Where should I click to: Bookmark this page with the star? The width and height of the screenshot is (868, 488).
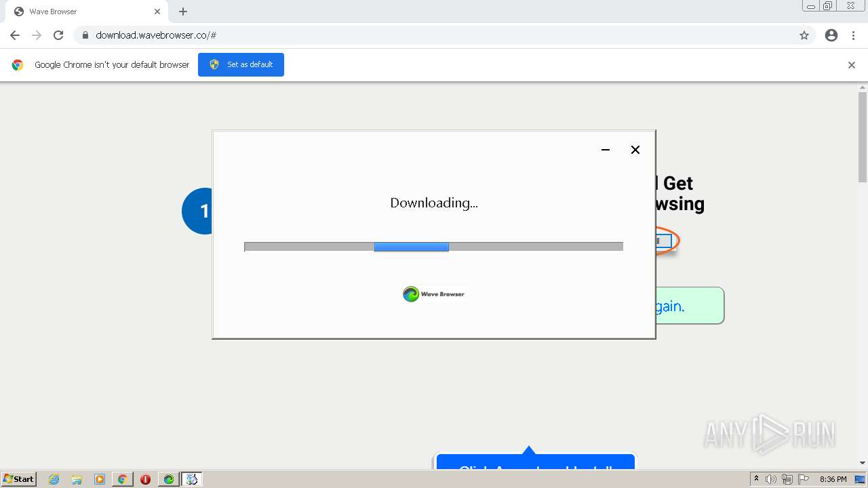point(804,35)
